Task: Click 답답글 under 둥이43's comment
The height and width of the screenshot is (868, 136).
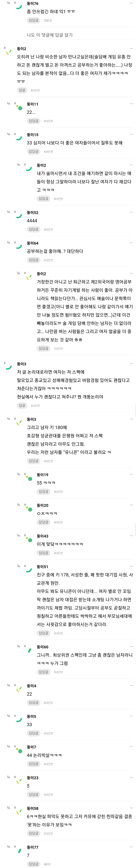Action: (x=43, y=553)
